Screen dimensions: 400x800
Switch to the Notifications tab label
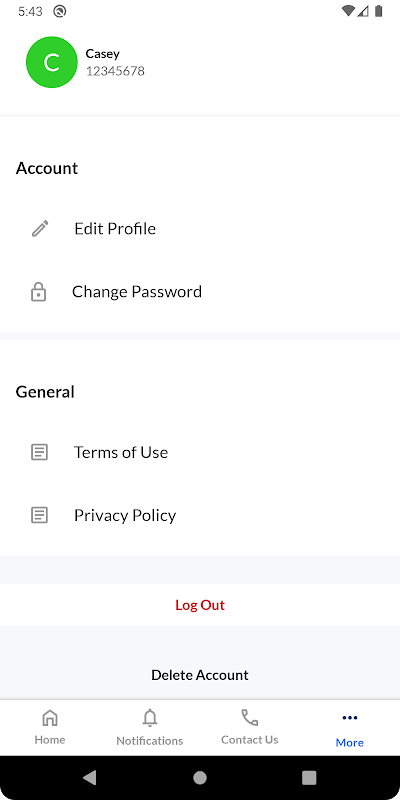click(149, 740)
